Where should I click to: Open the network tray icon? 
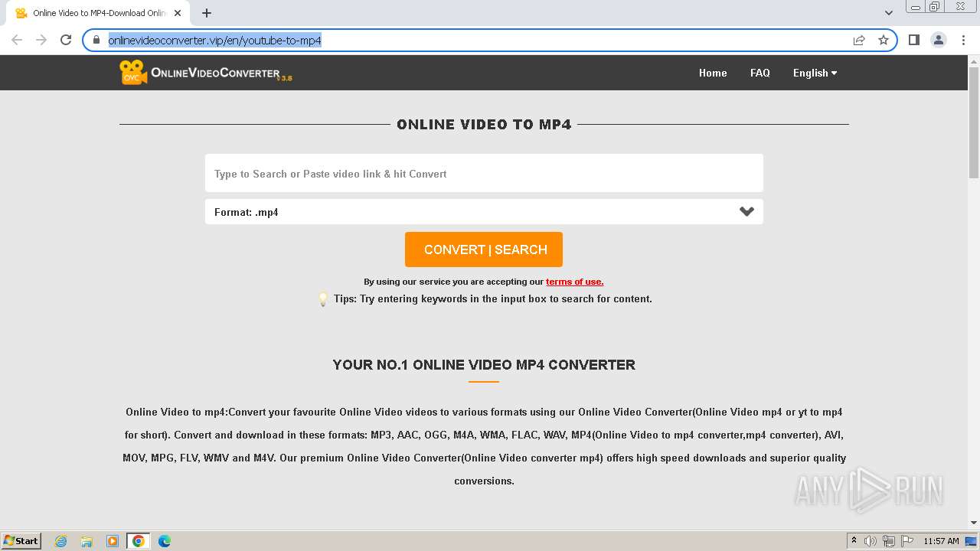click(889, 541)
